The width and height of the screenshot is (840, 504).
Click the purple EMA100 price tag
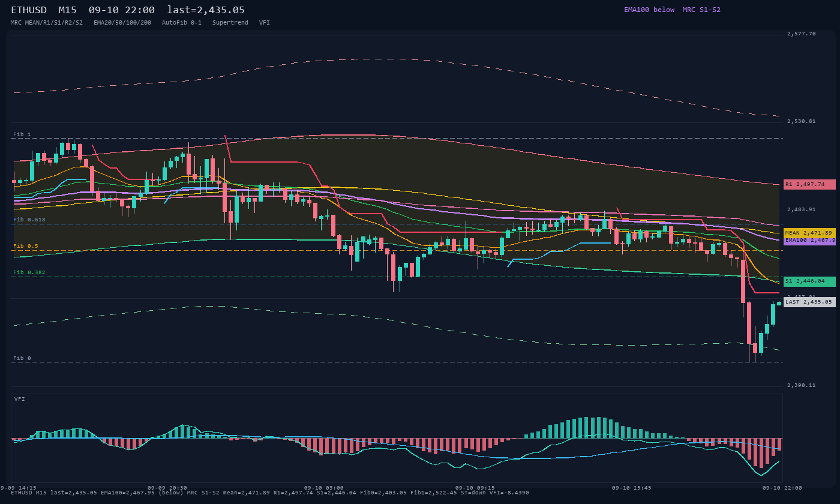point(809,240)
